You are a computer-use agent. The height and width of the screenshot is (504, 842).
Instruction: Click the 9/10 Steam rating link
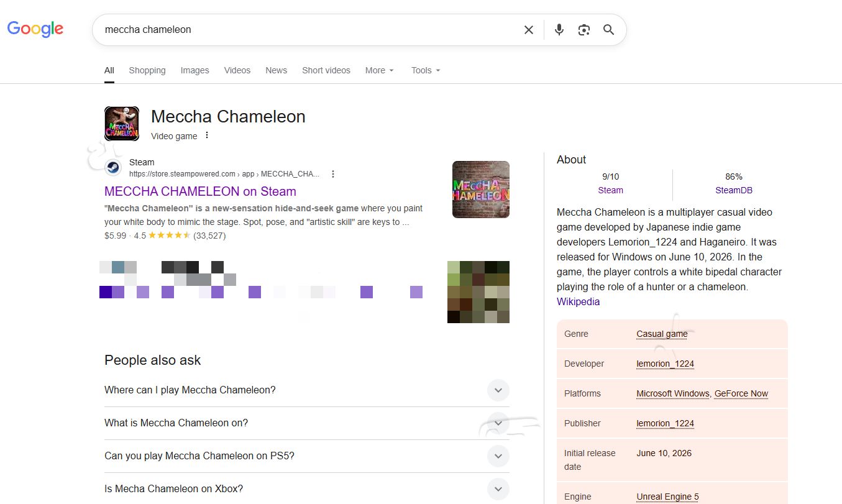[x=611, y=190]
